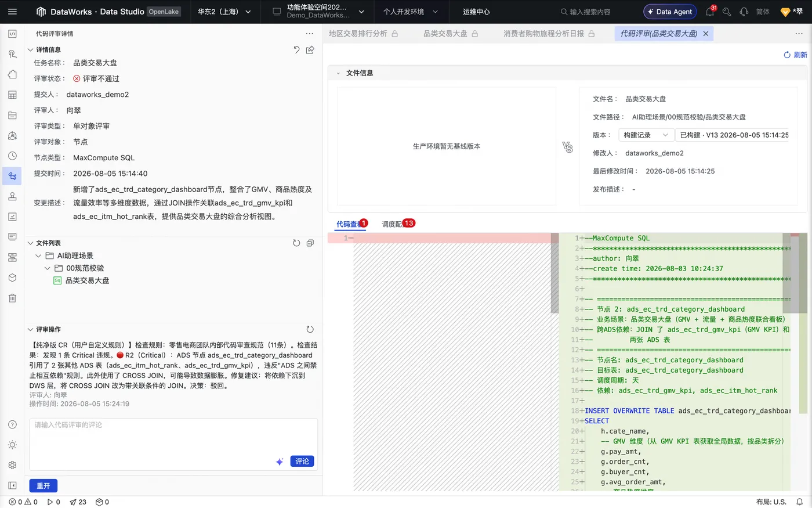
Task: Switch to the 消费者购物旅程分析日报 tab
Action: [x=549, y=34]
